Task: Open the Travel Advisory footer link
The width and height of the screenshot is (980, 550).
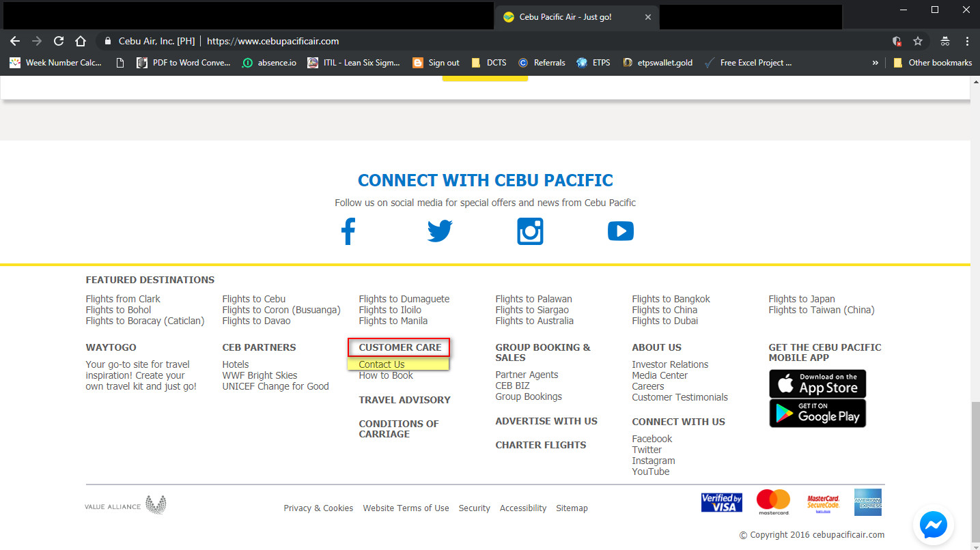Action: (405, 400)
